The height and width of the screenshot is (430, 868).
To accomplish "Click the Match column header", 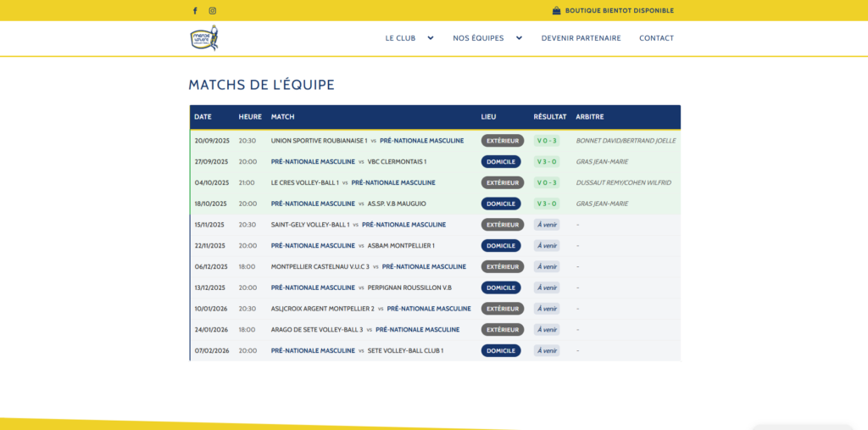I will pos(282,117).
